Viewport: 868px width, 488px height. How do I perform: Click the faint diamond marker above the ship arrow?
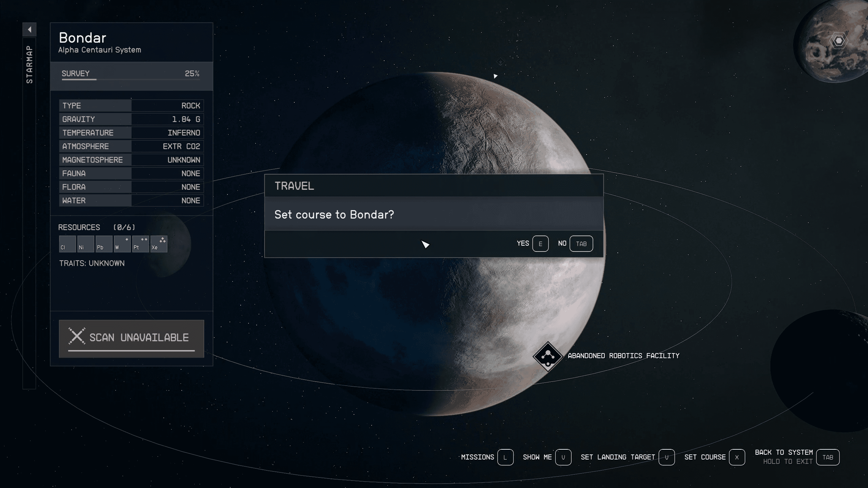[500, 62]
